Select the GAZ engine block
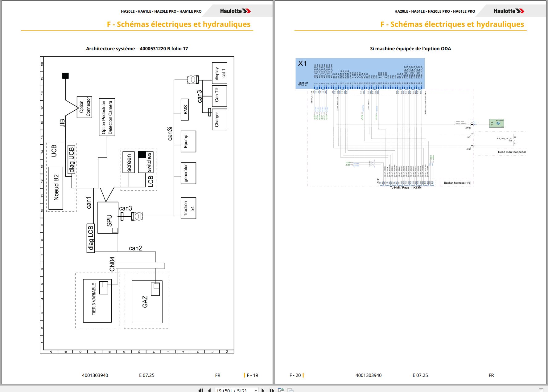Viewport: 548px width, 392px height. click(147, 302)
